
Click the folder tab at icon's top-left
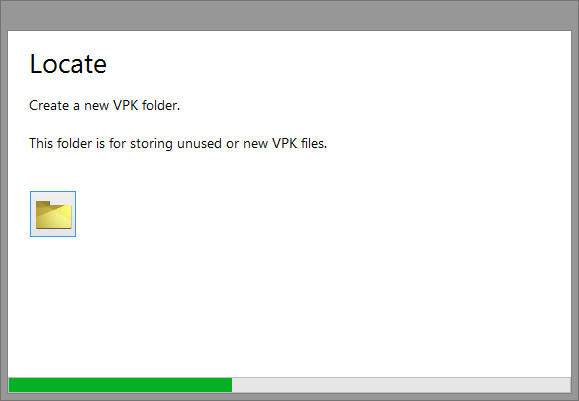pyautogui.click(x=43, y=204)
